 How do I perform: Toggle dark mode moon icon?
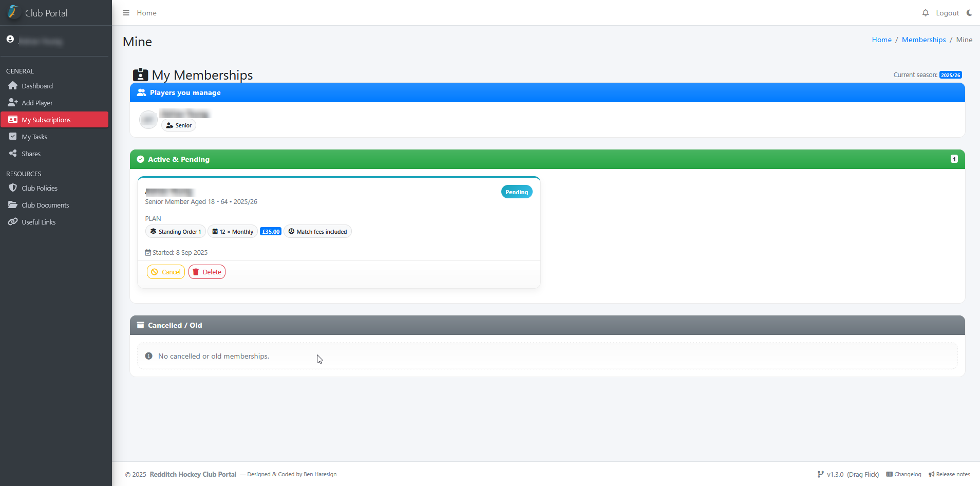[969, 13]
